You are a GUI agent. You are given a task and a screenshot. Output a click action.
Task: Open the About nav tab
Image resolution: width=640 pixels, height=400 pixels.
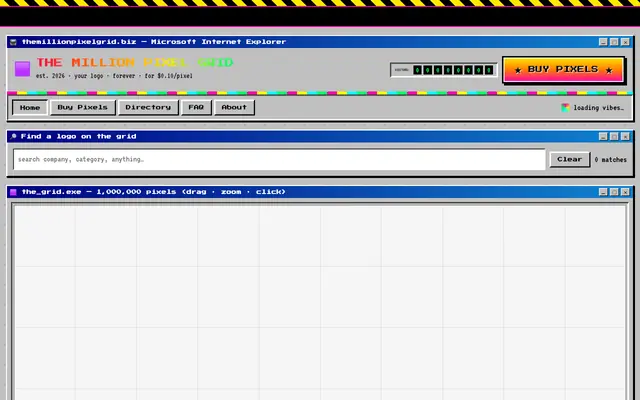pos(234,107)
